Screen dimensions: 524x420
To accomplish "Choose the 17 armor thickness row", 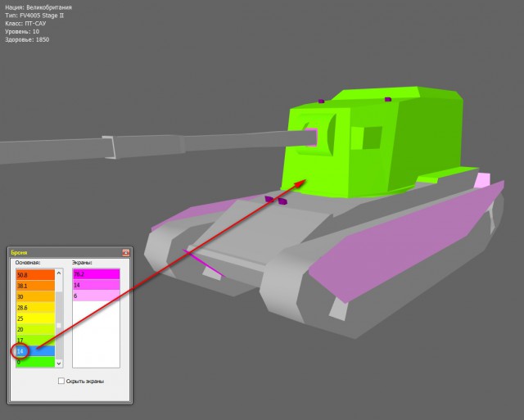I will (x=35, y=340).
